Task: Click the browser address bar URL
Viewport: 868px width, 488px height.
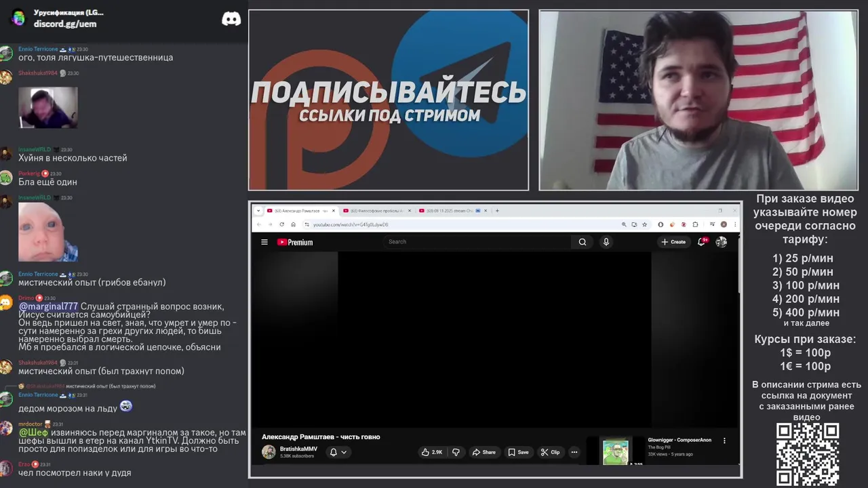Action: point(351,224)
